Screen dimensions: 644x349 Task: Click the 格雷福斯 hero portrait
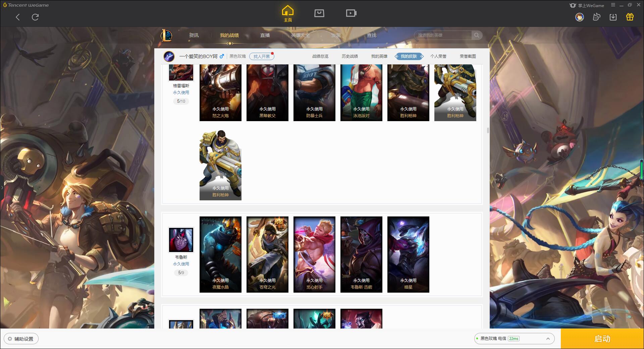tap(181, 72)
